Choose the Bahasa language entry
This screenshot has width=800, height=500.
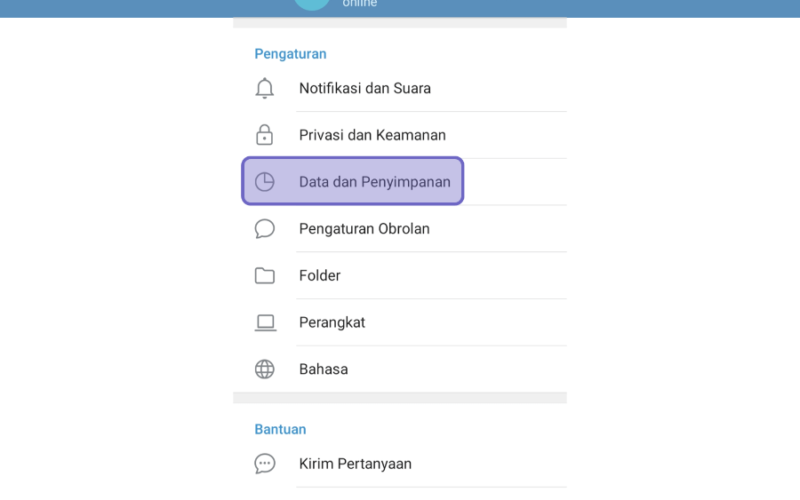[x=400, y=369]
